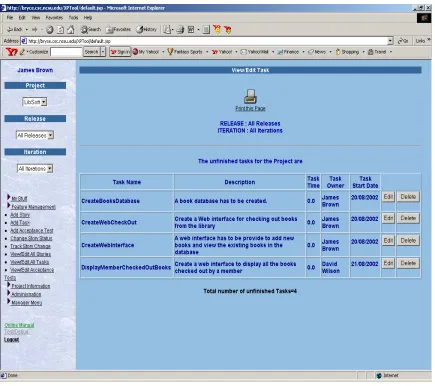Open the Favorites menu in the menu bar
Image resolution: width=435 pixels, height=386 pixels.
pos(54,18)
